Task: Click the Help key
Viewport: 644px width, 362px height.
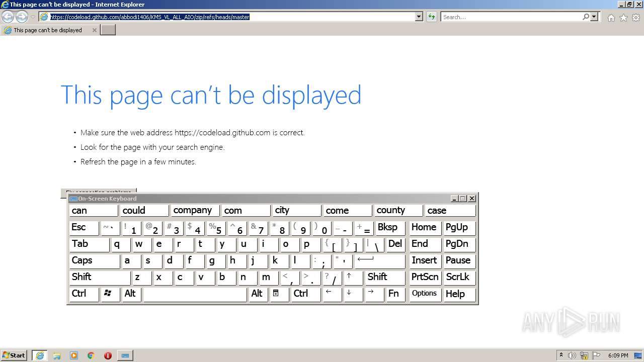Action: [x=459, y=294]
